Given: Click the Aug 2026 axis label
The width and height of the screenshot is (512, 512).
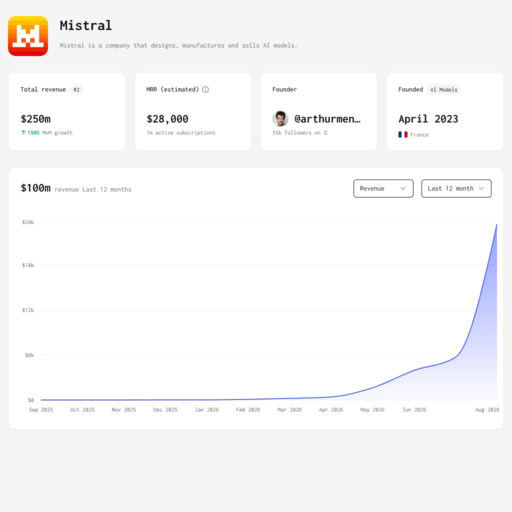Looking at the screenshot, I should (487, 409).
